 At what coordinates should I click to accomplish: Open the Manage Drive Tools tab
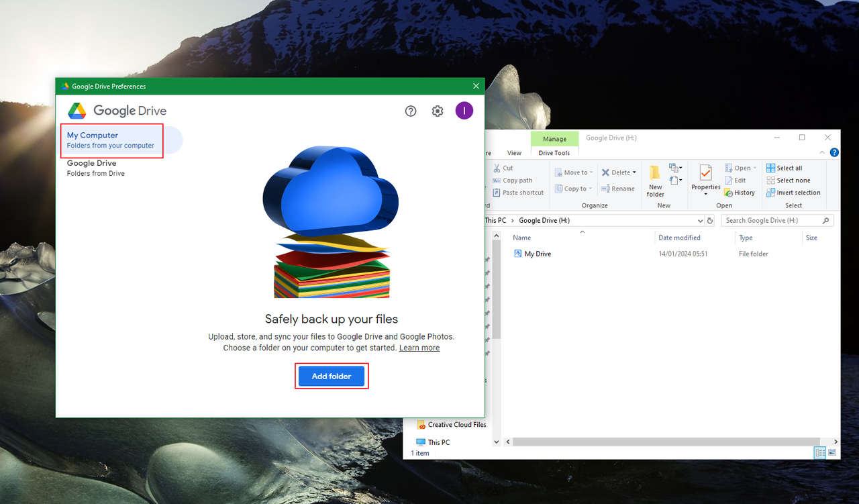click(x=554, y=152)
